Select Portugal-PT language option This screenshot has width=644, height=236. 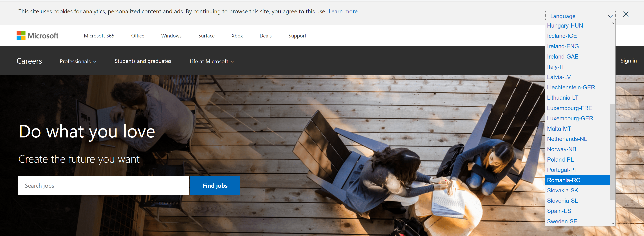tap(578, 170)
